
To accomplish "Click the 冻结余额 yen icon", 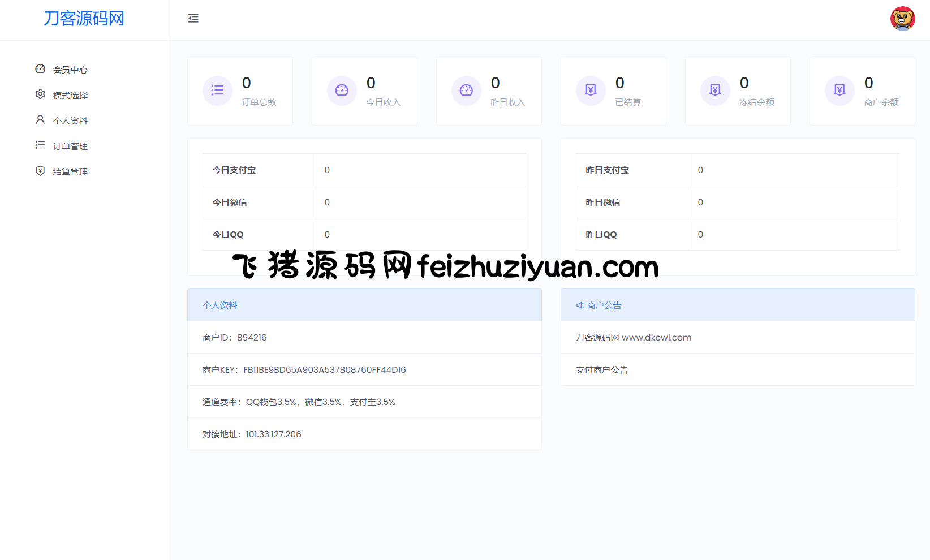I will pos(715,91).
